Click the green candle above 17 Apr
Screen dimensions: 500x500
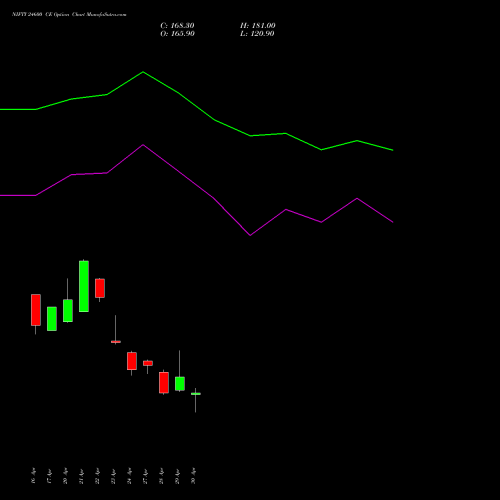(52, 319)
